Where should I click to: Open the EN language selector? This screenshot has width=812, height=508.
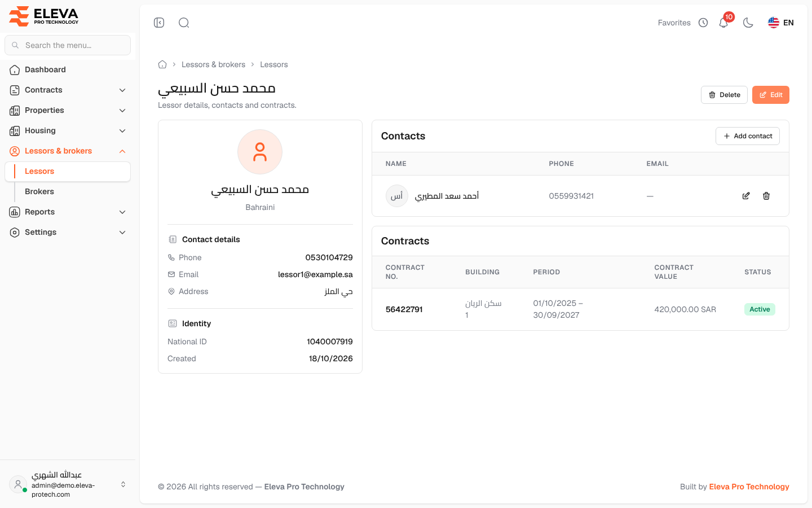pos(781,23)
